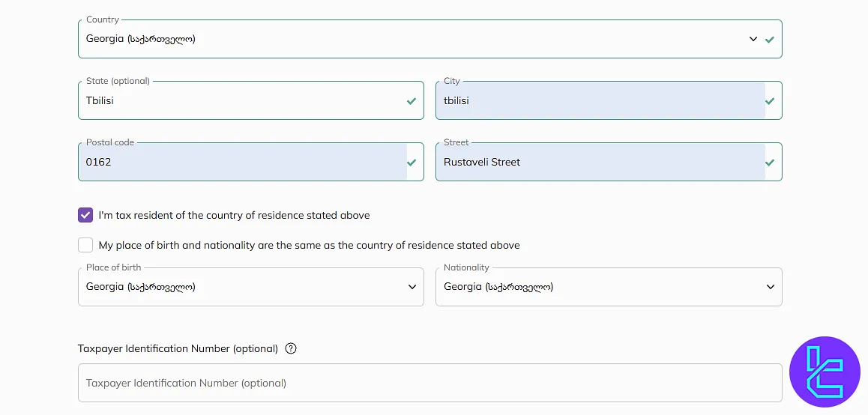Image resolution: width=868 pixels, height=415 pixels.
Task: Check the same place of birth and nationality box
Action: tap(85, 244)
